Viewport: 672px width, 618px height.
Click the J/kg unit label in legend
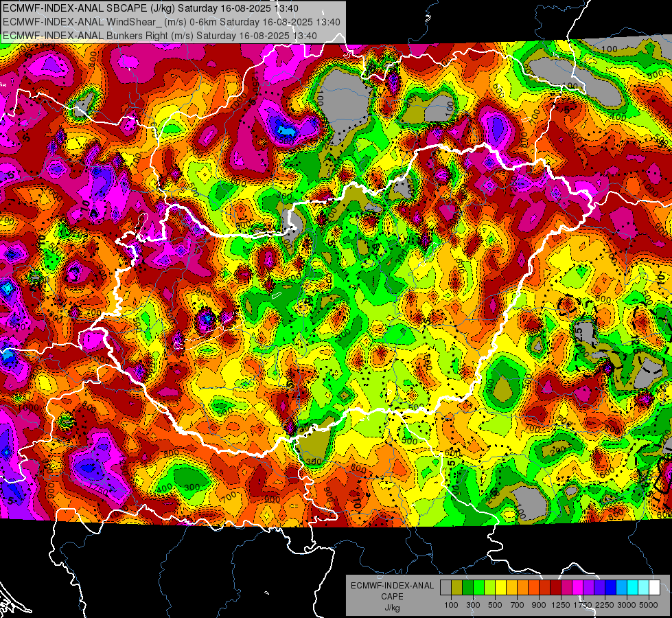coord(392,608)
